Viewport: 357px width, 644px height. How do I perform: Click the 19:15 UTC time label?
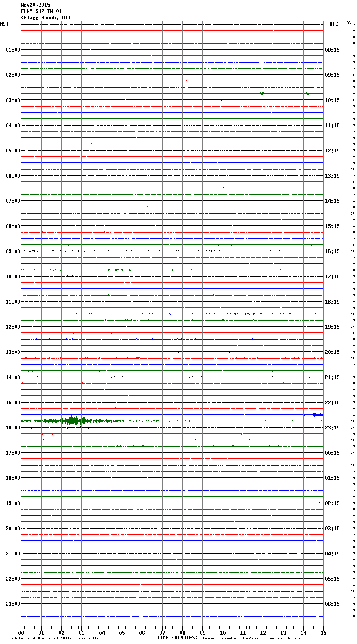click(332, 327)
